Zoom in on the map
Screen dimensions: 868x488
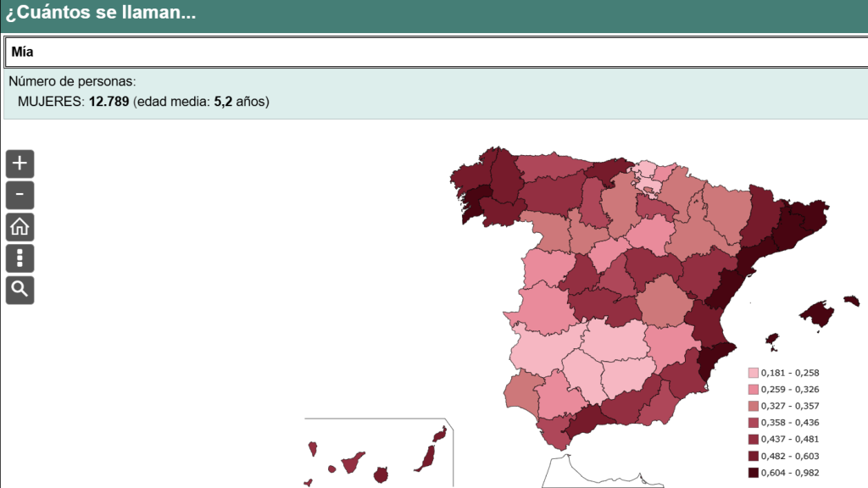coord(19,164)
